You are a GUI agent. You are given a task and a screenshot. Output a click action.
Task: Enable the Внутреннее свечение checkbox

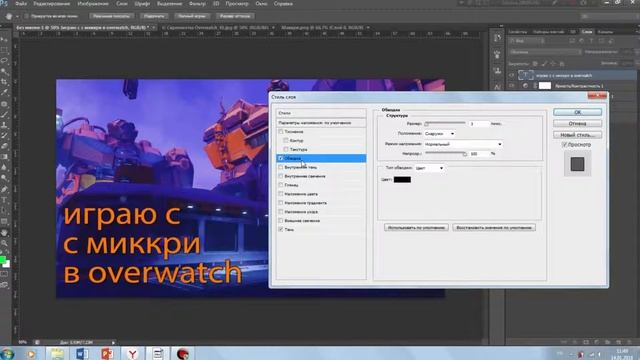click(x=281, y=176)
